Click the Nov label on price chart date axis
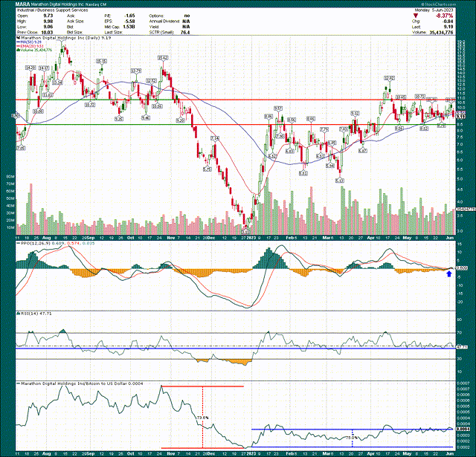 pyautogui.click(x=171, y=238)
